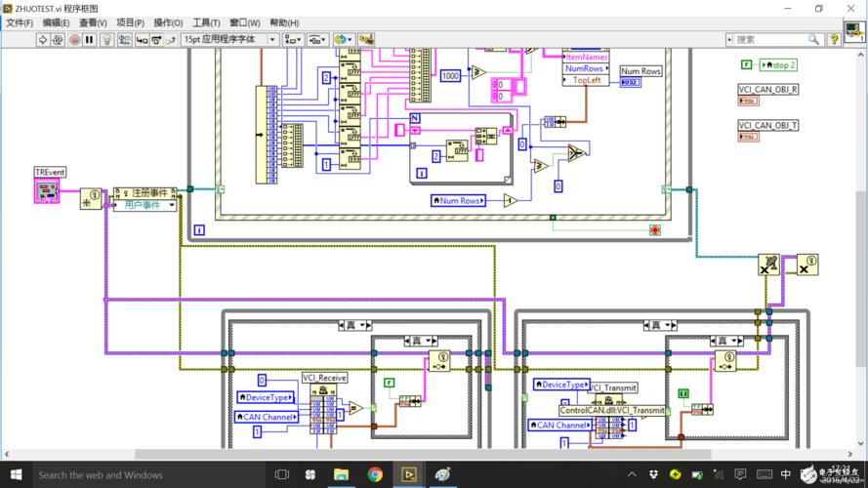This screenshot has height=488, width=868.
Task: Open Chrome from the Windows taskbar
Action: (375, 475)
